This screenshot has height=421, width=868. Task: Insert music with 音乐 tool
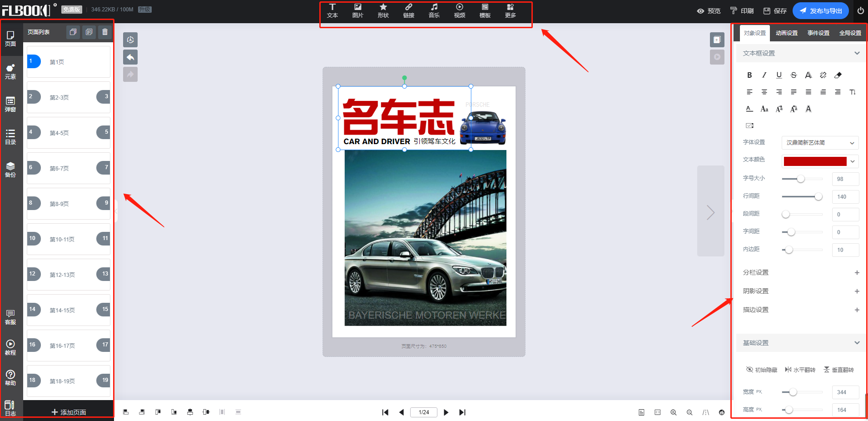tap(434, 11)
